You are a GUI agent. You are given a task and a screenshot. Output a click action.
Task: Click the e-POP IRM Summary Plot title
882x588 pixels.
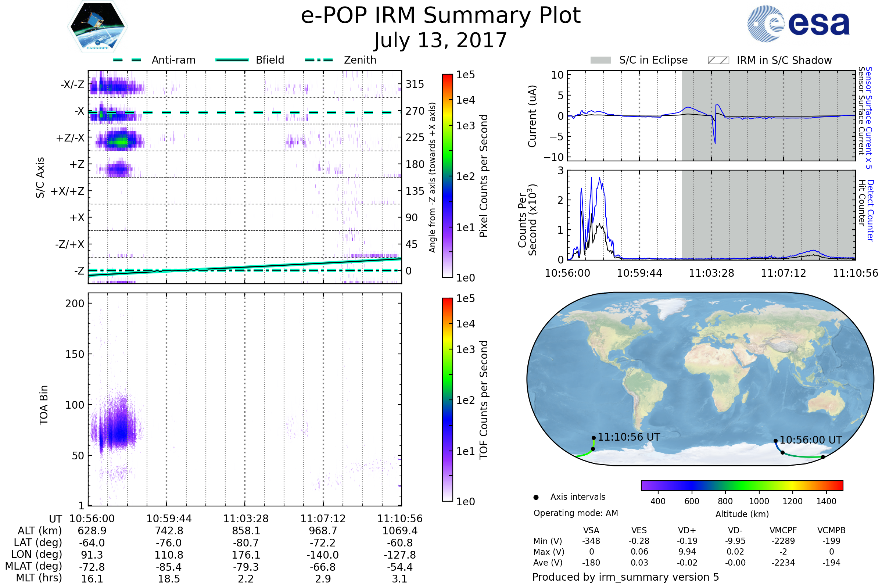pyautogui.click(x=441, y=16)
